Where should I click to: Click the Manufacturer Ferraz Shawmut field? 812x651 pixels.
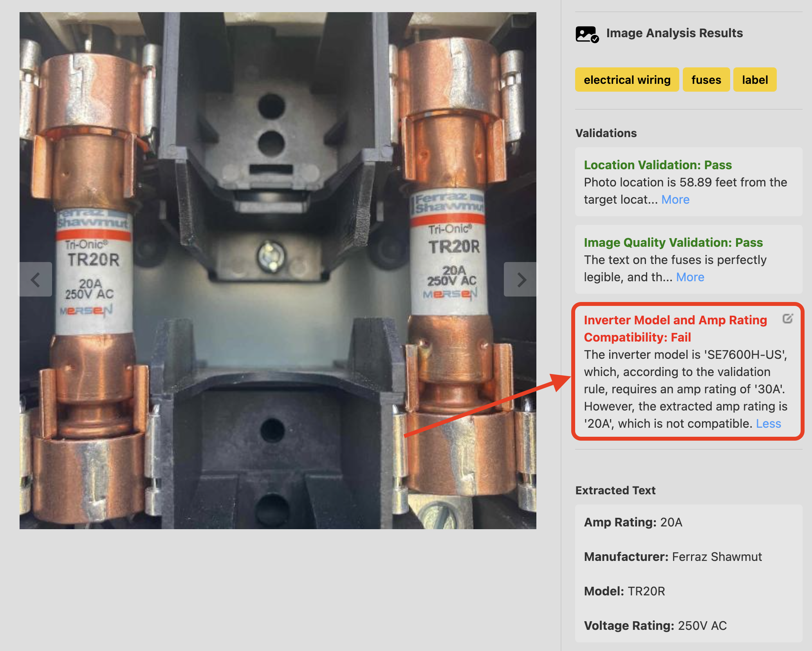click(x=673, y=557)
